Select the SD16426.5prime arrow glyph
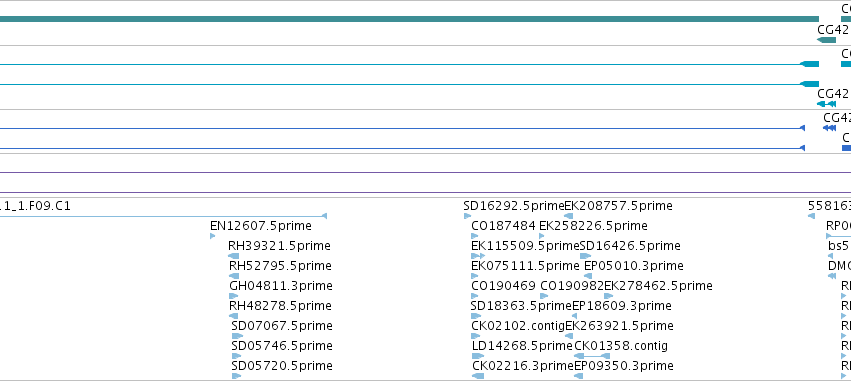 pyautogui.click(x=586, y=256)
